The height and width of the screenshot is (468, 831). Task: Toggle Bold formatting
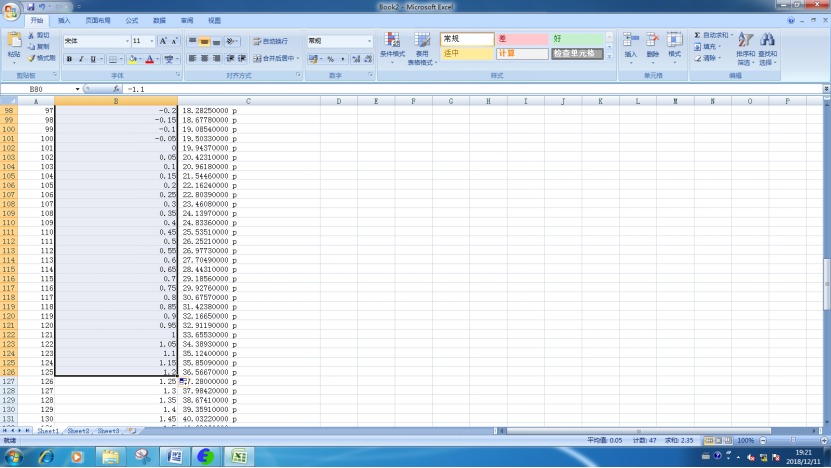tap(69, 59)
